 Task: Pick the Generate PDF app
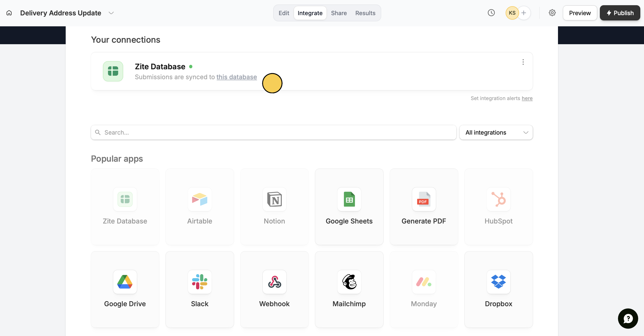pos(424,207)
